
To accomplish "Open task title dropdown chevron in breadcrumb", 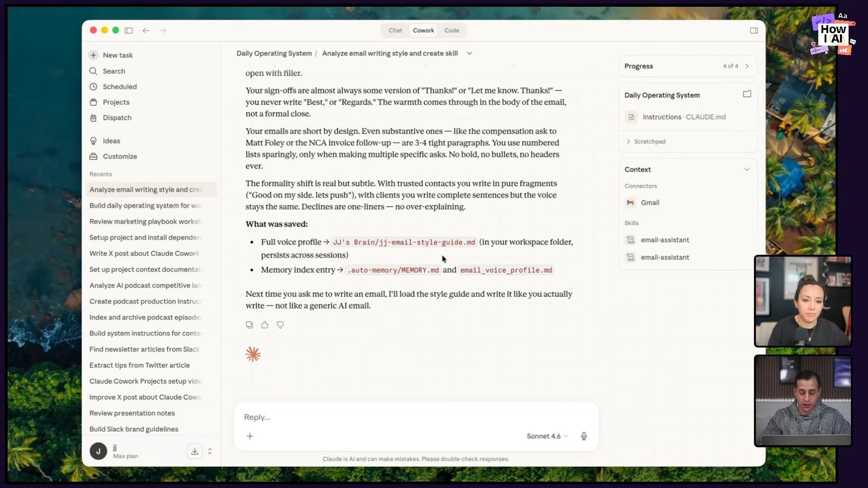I will [x=469, y=53].
